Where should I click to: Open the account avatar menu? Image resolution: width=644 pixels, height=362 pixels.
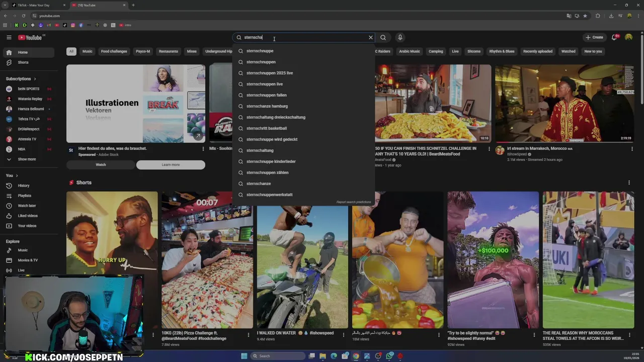click(x=629, y=37)
